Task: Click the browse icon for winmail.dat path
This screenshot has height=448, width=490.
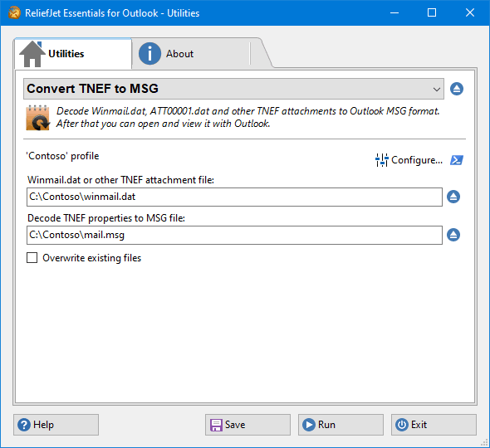Action: pos(453,197)
